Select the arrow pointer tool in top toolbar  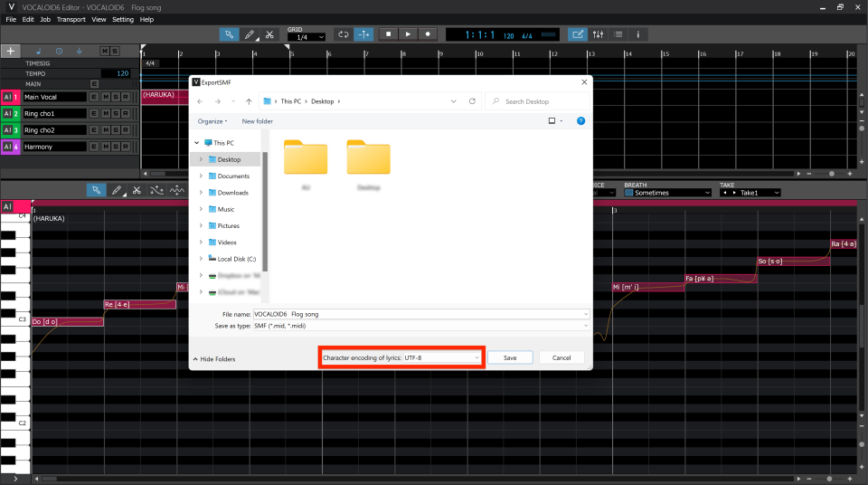[x=229, y=34]
